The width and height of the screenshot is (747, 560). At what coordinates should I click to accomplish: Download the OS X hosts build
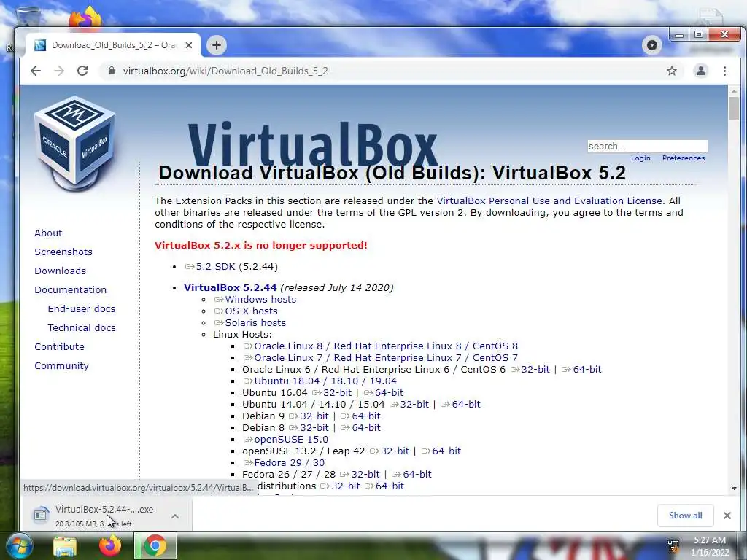[x=247, y=311]
